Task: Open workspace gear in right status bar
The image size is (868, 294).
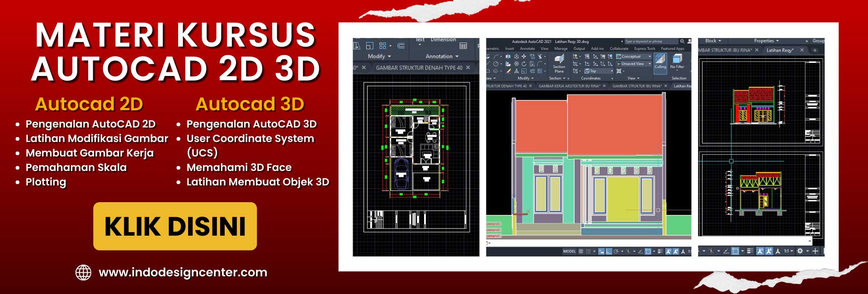Action: click(x=800, y=251)
